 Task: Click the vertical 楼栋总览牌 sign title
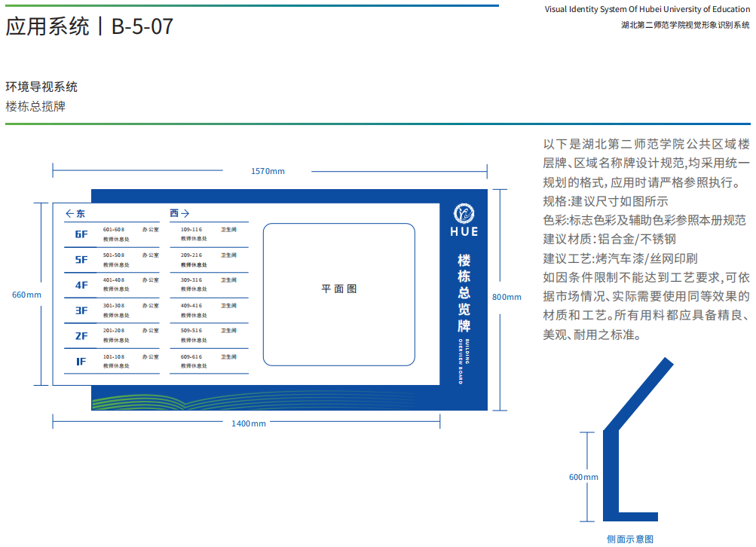464,293
